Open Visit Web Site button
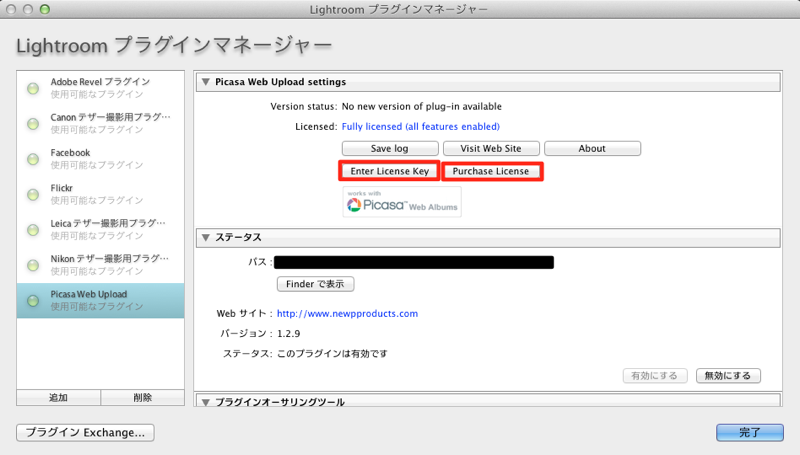 click(x=491, y=148)
